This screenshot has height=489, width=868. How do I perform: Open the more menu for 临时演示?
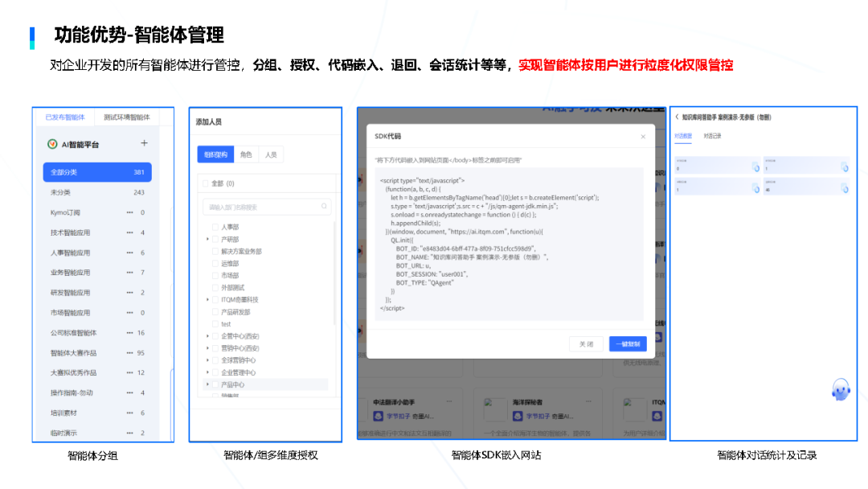pos(129,433)
